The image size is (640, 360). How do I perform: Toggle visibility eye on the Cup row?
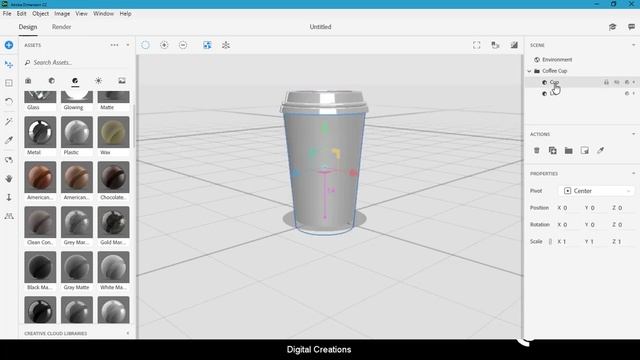point(617,82)
